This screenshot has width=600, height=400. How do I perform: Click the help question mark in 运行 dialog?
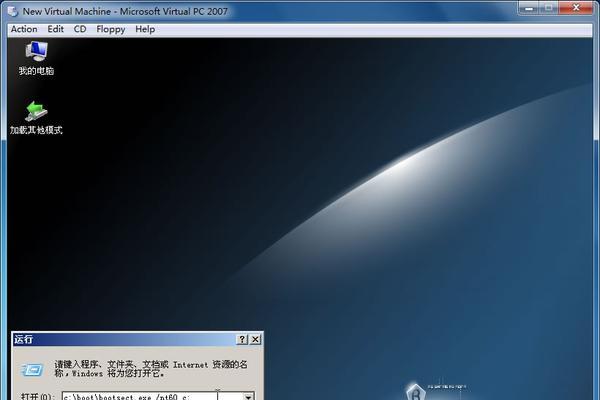242,339
